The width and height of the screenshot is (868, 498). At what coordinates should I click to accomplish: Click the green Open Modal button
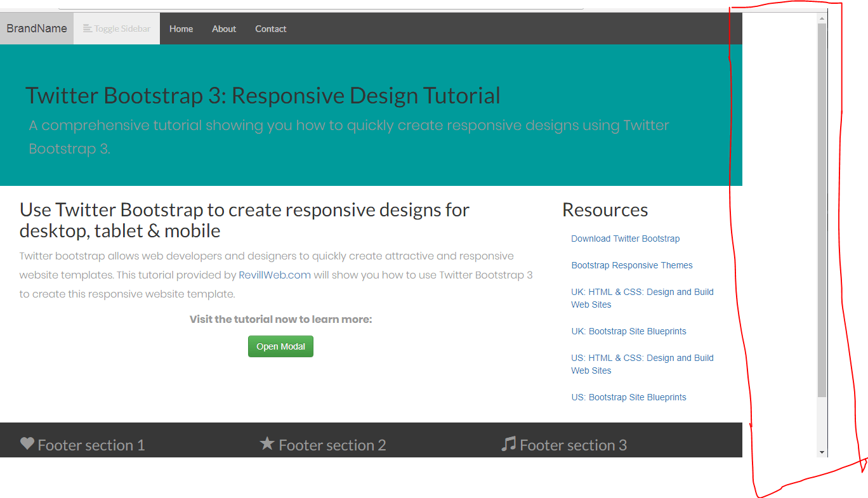pos(280,346)
